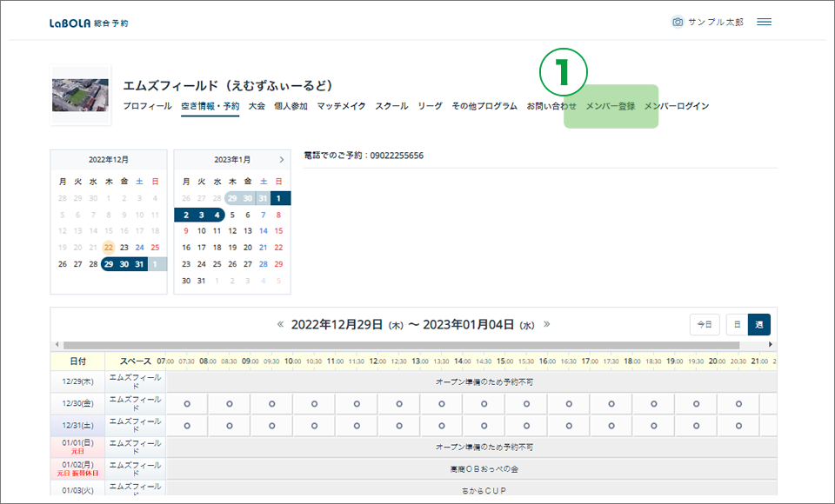835x504 pixels.
Task: Select December 22 in 2022年12月 calendar
Action: [109, 248]
